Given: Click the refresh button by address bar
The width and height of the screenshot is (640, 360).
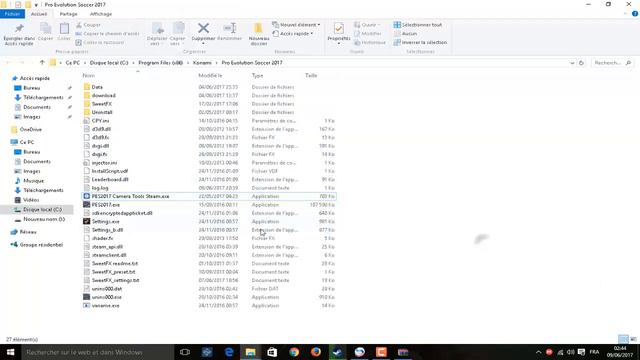Looking at the screenshot, I should pyautogui.click(x=581, y=63).
